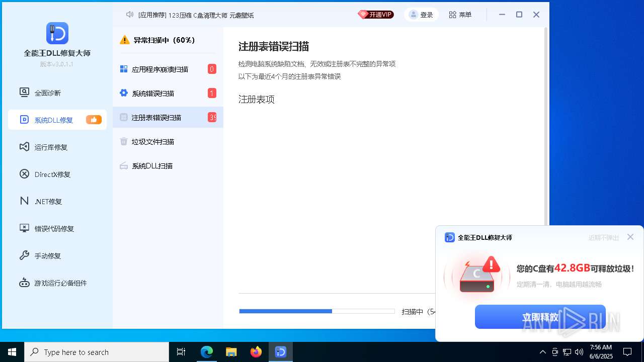The image size is (644, 362).
Task: Select 垃圾文件扫描 scan category
Action: pyautogui.click(x=168, y=141)
